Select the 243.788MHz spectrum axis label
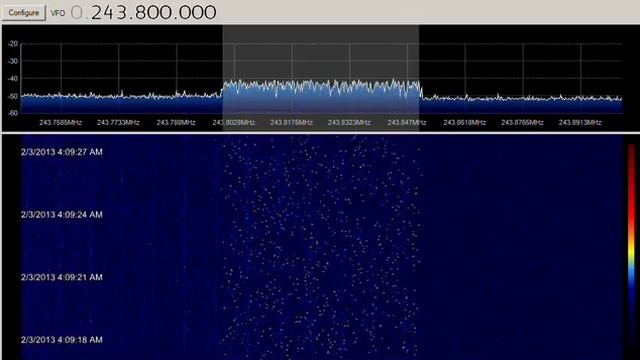Viewport: 640px width, 360px height. tap(176, 122)
